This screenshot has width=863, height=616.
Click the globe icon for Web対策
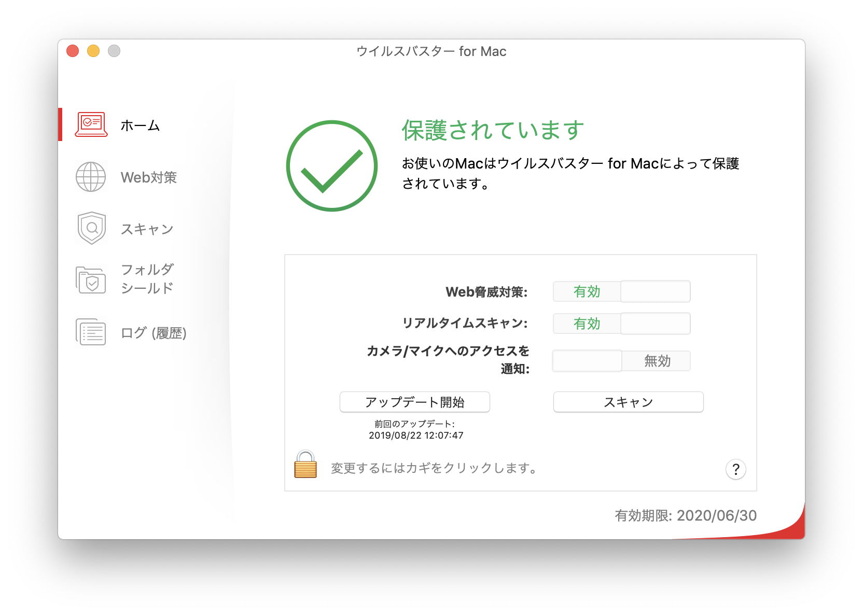pos(91,177)
